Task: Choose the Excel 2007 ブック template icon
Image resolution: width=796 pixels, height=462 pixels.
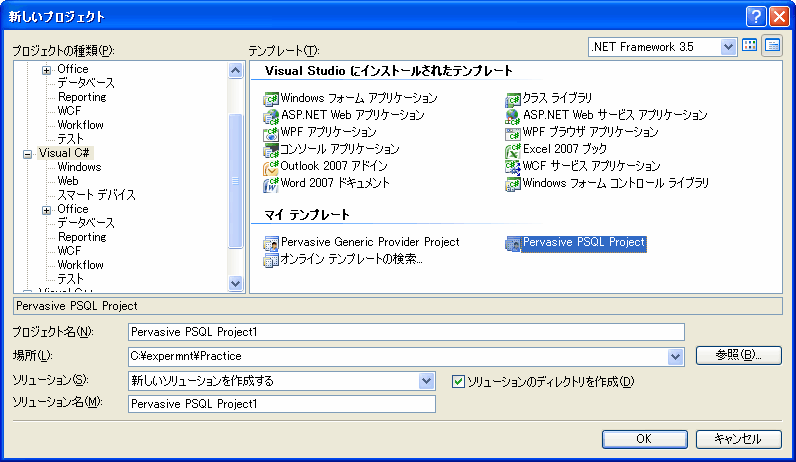Action: [x=513, y=149]
